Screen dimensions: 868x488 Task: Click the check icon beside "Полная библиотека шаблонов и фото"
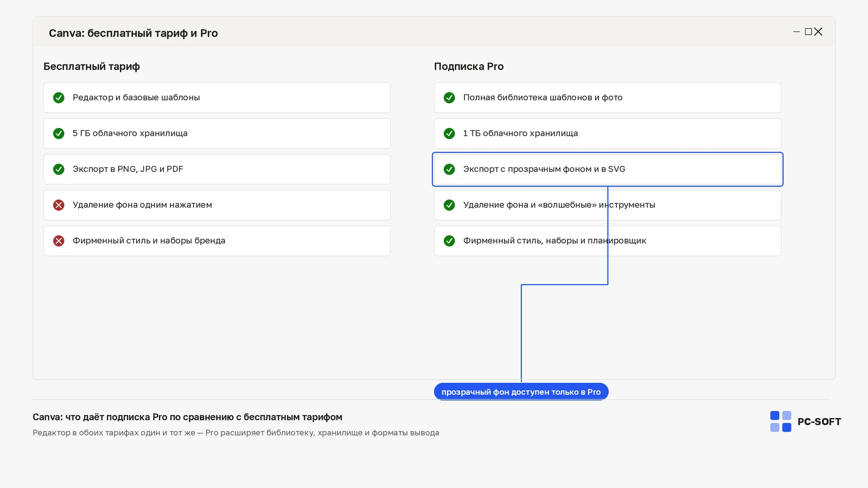[449, 98]
